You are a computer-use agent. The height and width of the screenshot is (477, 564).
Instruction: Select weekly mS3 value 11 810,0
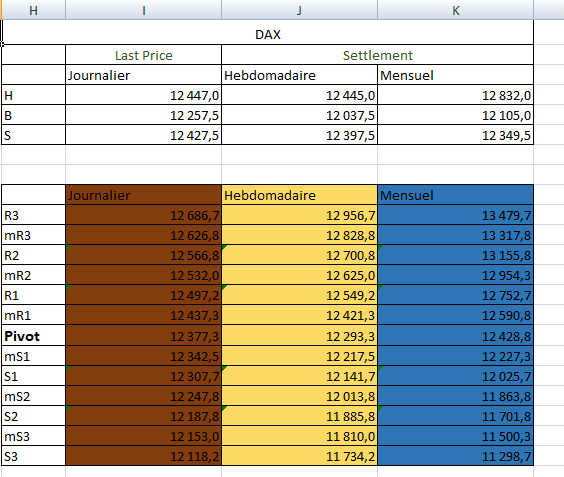click(299, 436)
